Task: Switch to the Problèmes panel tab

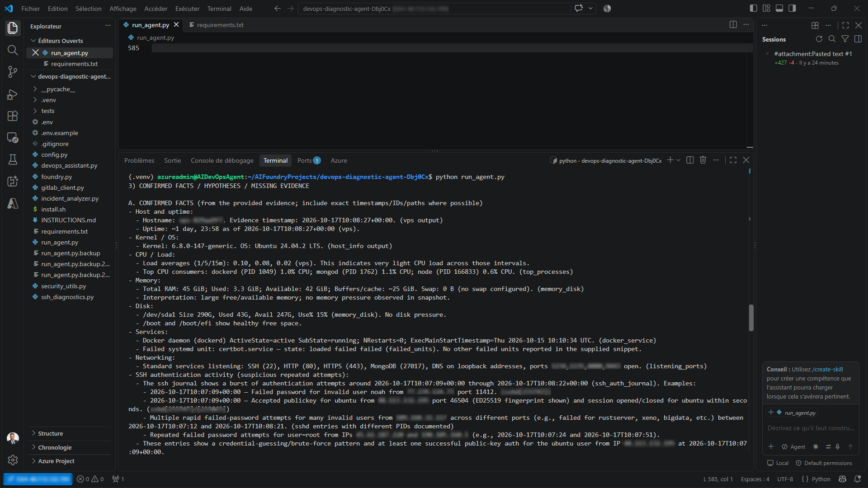Action: pyautogui.click(x=139, y=160)
